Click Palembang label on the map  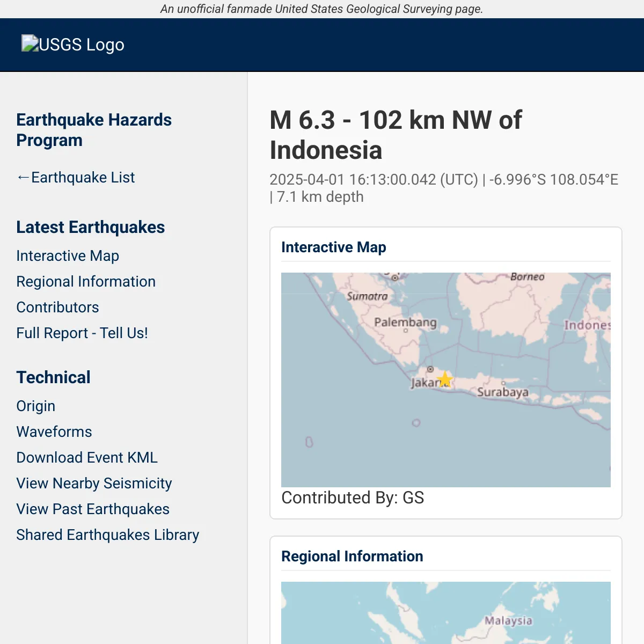[405, 322]
